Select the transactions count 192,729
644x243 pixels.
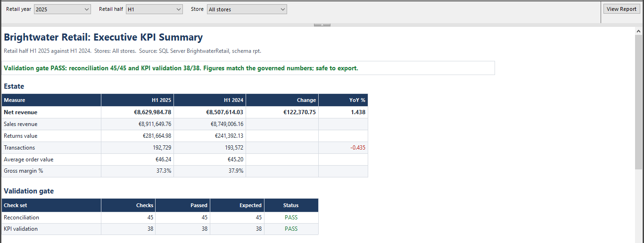[x=162, y=148]
